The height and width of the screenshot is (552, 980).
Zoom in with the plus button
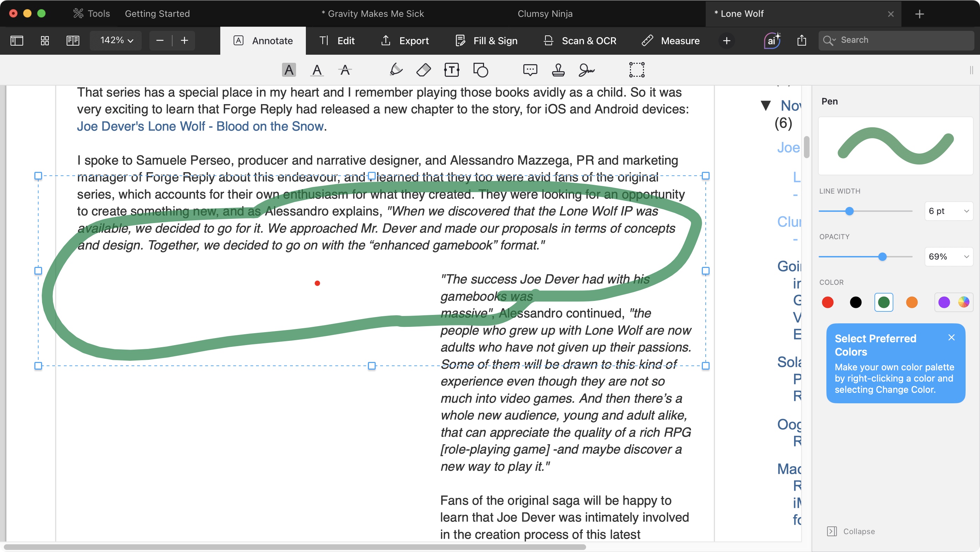(184, 40)
